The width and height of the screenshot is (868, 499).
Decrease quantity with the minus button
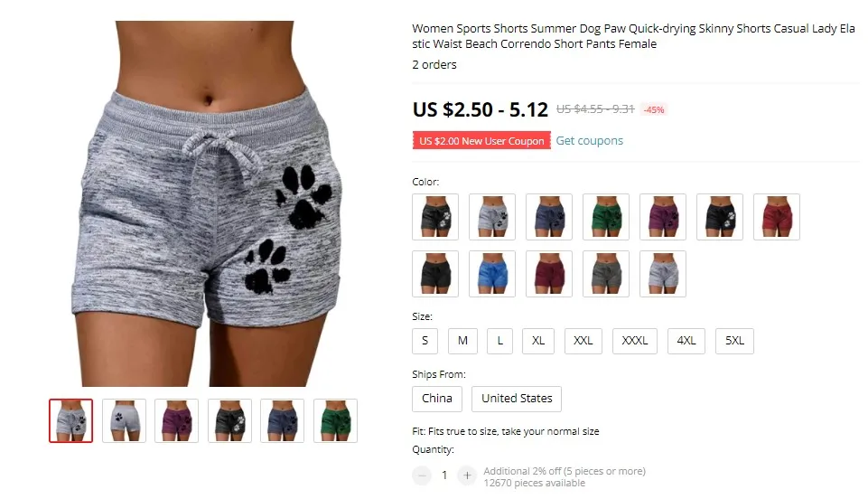tap(422, 475)
